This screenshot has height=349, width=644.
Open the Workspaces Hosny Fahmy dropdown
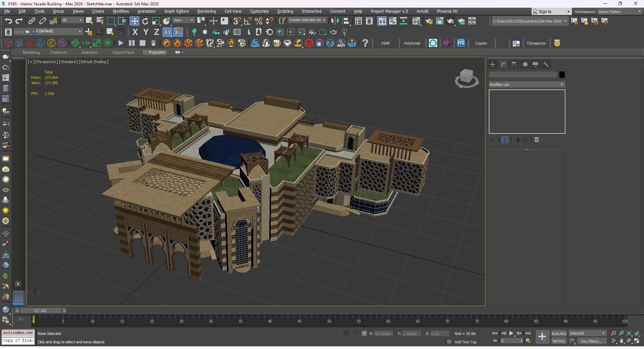point(620,12)
